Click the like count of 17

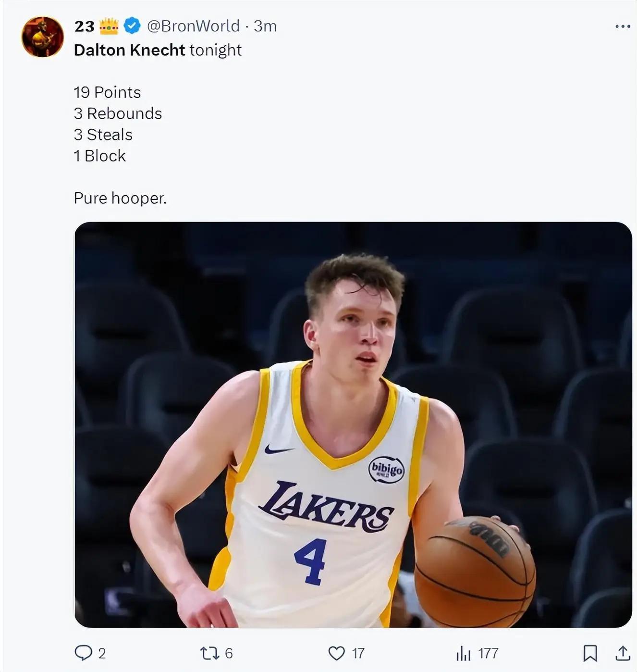tap(358, 653)
